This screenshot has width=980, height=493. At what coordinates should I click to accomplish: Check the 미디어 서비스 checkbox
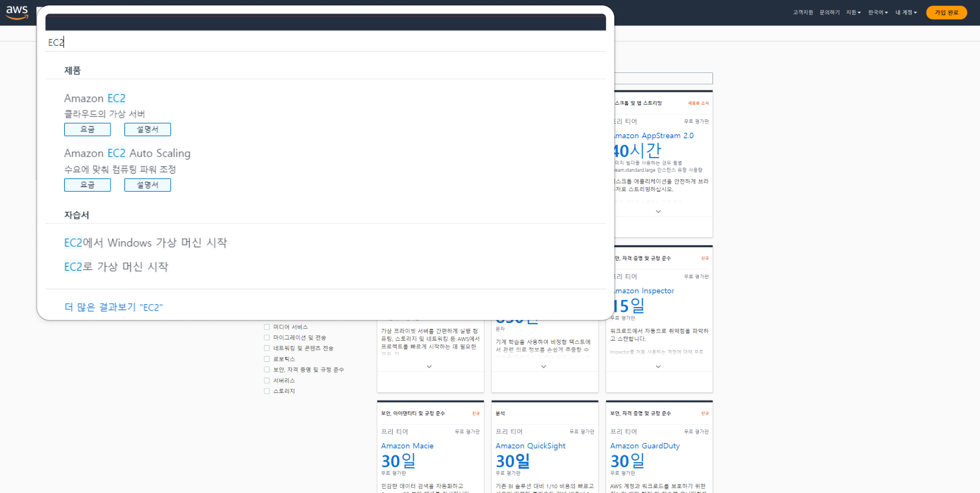tap(267, 327)
